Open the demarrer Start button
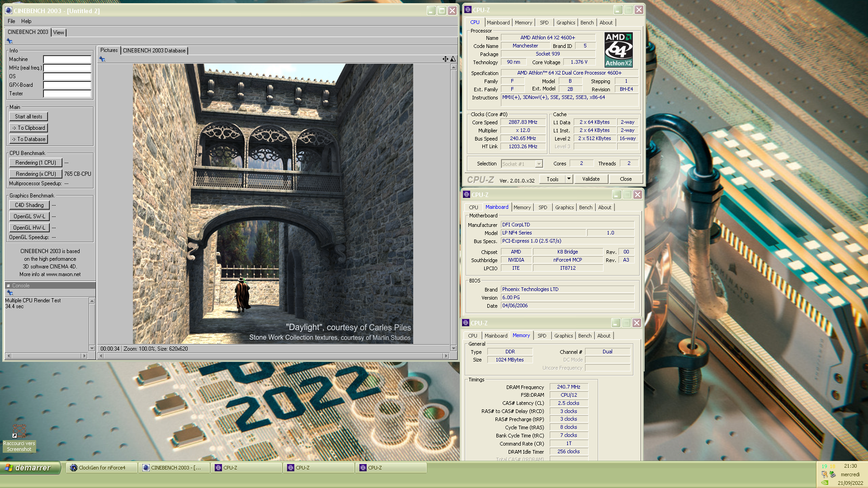This screenshot has height=488, width=868. point(30,468)
